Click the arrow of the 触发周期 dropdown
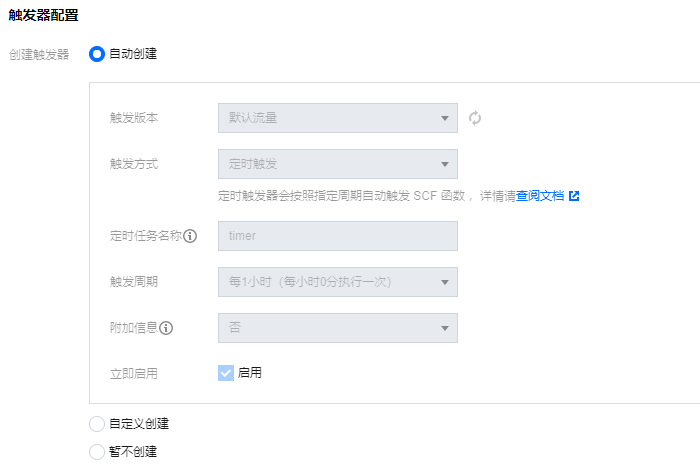Image resolution: width=700 pixels, height=470 pixels. pyautogui.click(x=445, y=282)
